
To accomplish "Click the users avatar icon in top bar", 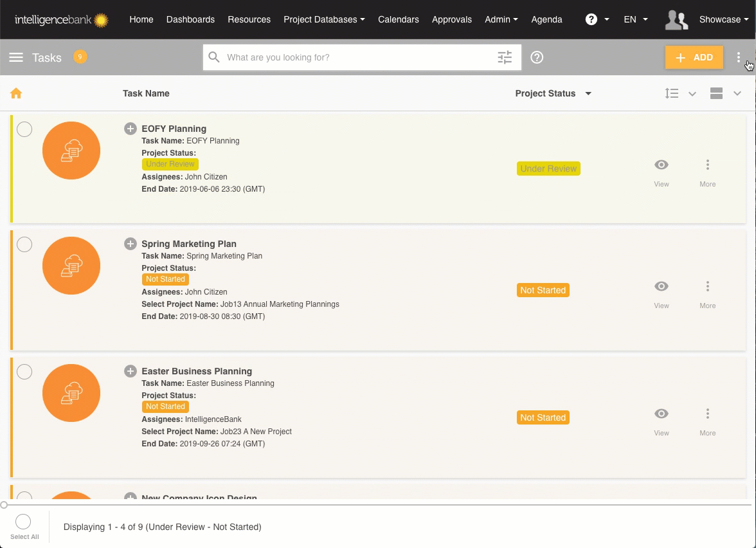I will [x=676, y=20].
